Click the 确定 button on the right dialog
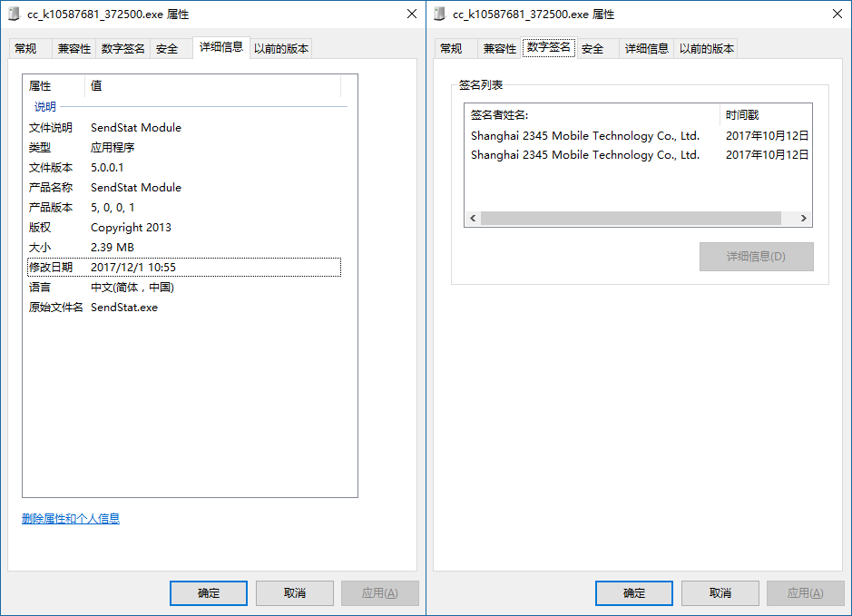This screenshot has height=616, width=852. point(633,593)
